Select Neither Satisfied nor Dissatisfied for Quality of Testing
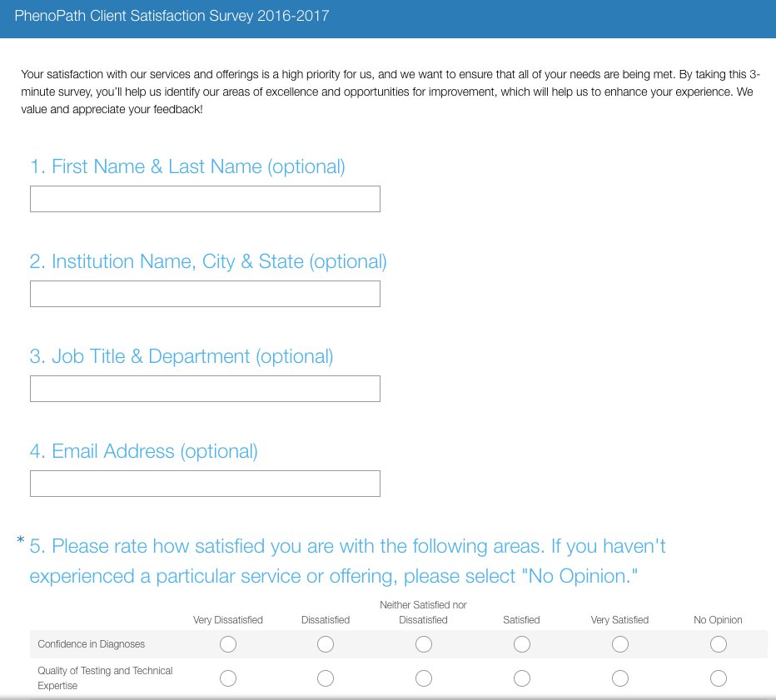This screenshot has height=700, width=776. click(424, 678)
